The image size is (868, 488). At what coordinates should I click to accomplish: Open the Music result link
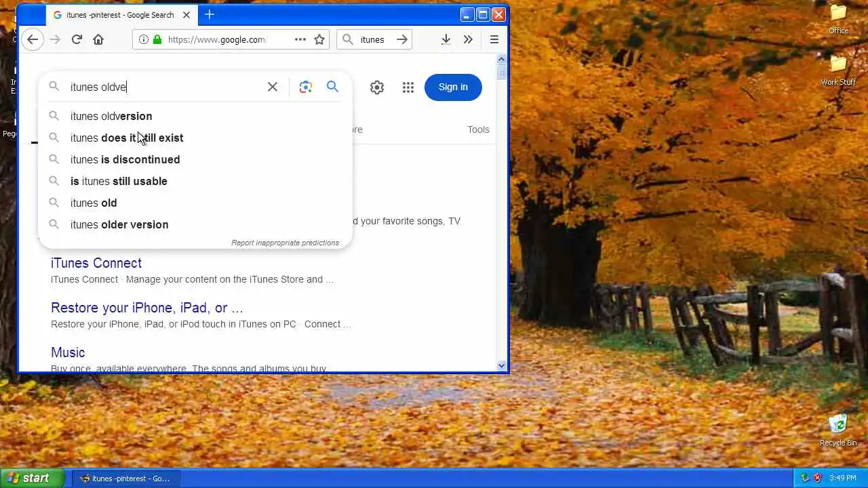click(68, 352)
